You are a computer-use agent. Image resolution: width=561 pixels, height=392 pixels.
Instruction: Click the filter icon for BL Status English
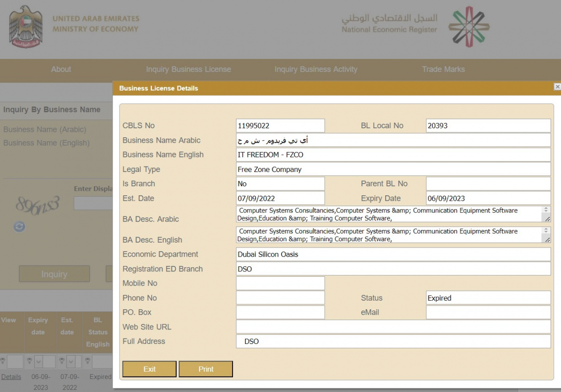(88, 361)
